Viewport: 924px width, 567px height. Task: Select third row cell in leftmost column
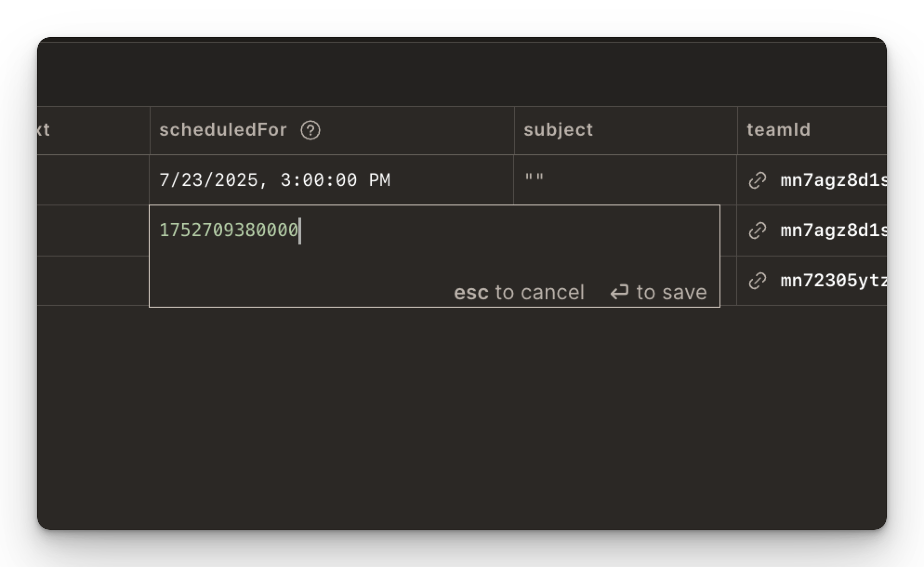pos(93,281)
